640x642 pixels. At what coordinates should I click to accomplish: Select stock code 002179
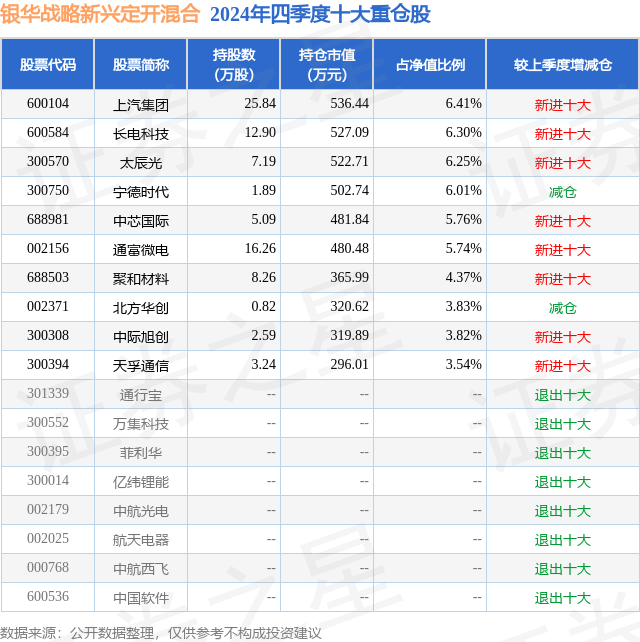point(48,510)
